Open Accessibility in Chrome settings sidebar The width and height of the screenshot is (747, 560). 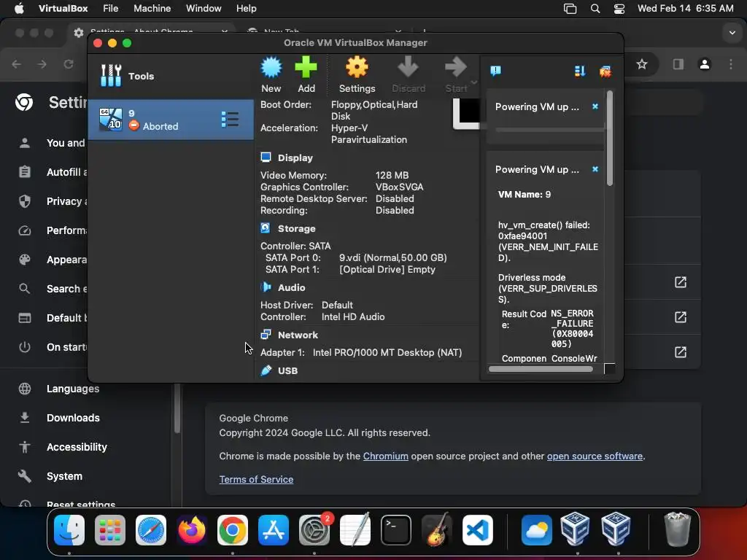pos(77,447)
